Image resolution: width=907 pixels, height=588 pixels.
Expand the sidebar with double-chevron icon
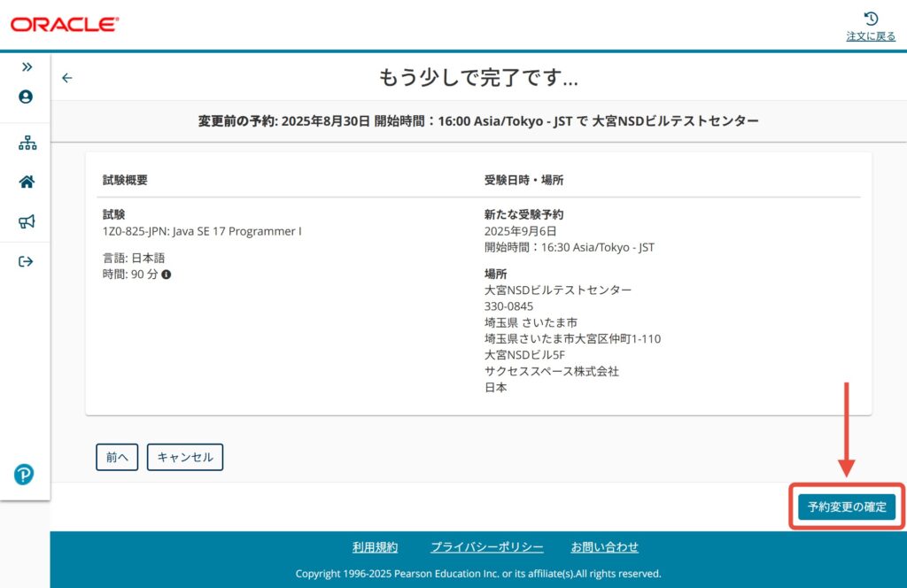(x=27, y=66)
